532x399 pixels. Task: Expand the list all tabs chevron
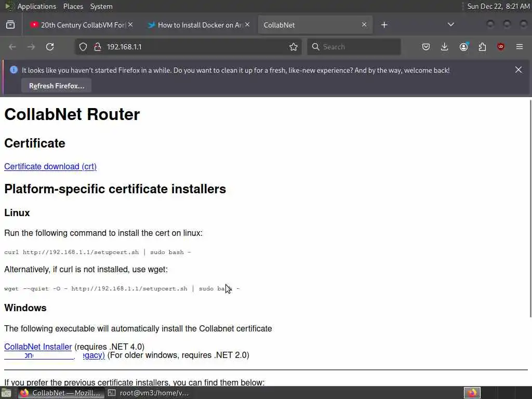pyautogui.click(x=451, y=24)
